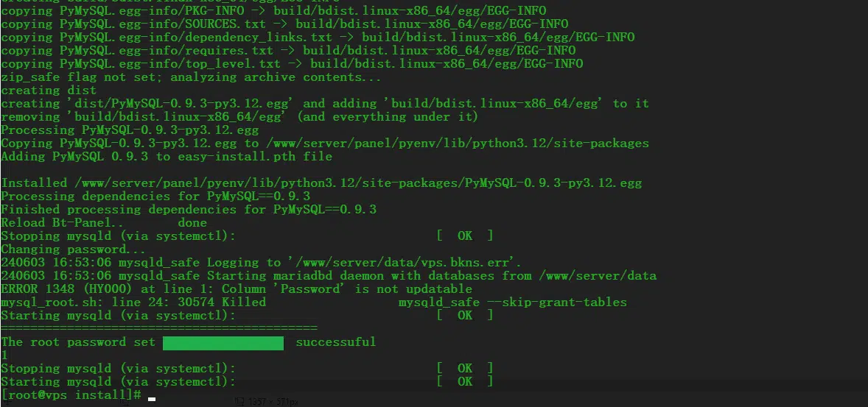Select the requires.txt copying line
Viewport: 868px width, 407px height.
(288, 51)
